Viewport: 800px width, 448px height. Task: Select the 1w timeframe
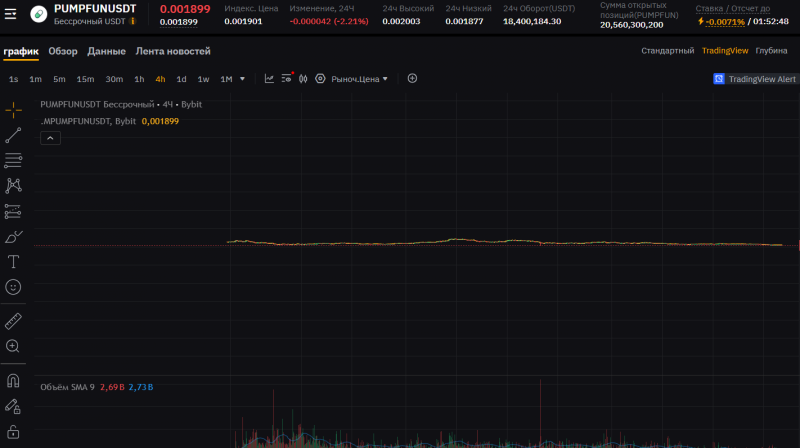[x=203, y=79]
